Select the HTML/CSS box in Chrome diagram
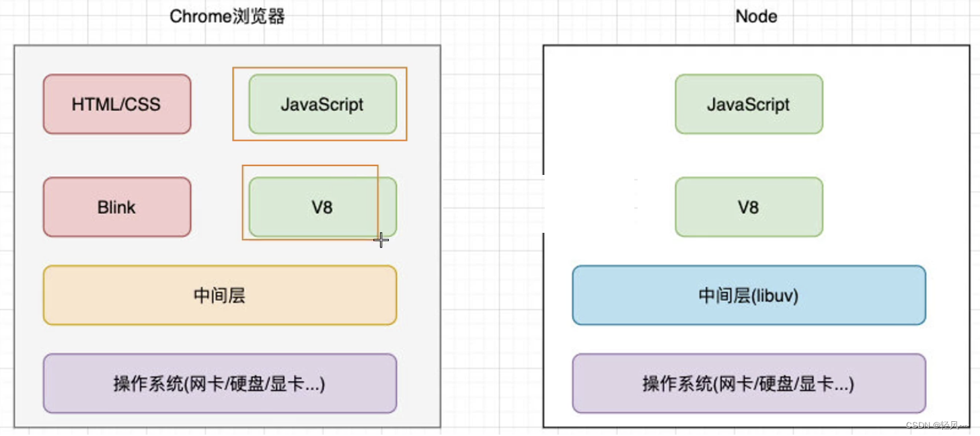Viewport: 980px width, 436px height. 117,104
